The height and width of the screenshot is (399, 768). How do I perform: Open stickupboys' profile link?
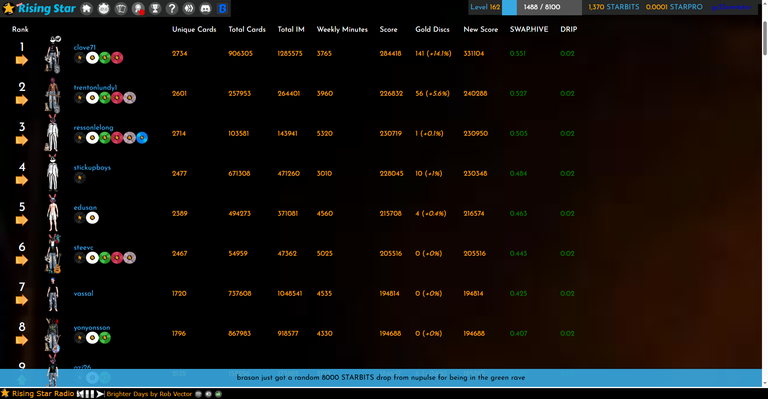92,167
